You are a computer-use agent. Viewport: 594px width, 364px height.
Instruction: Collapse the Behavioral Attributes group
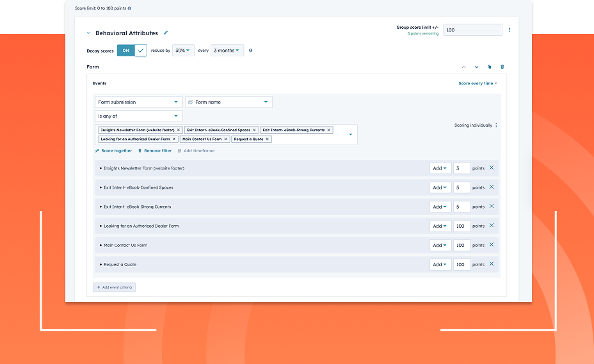tap(88, 33)
